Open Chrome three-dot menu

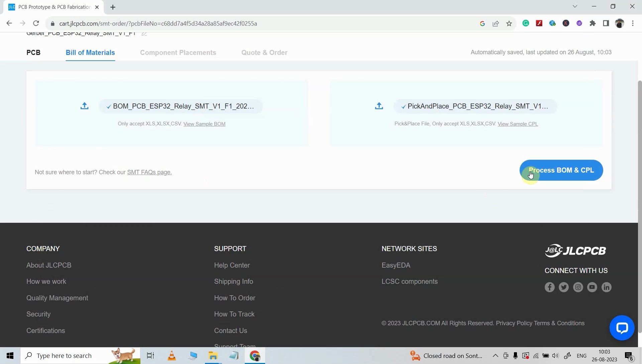[x=633, y=23]
